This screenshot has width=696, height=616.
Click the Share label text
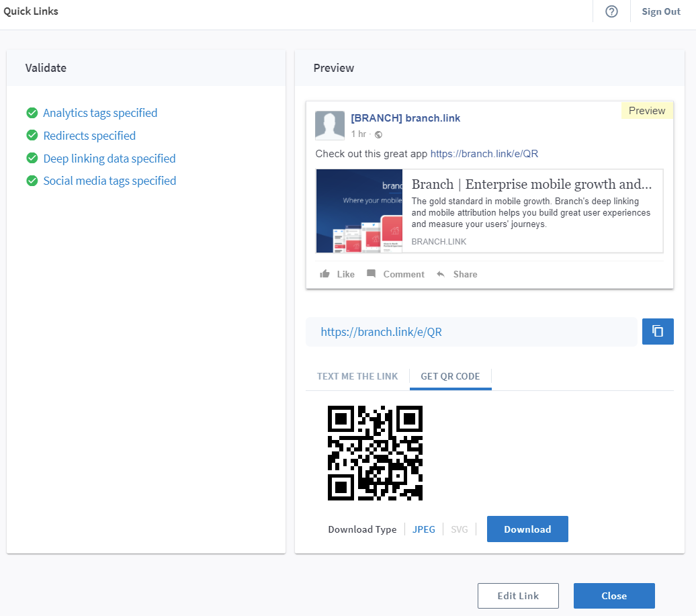[x=465, y=274]
